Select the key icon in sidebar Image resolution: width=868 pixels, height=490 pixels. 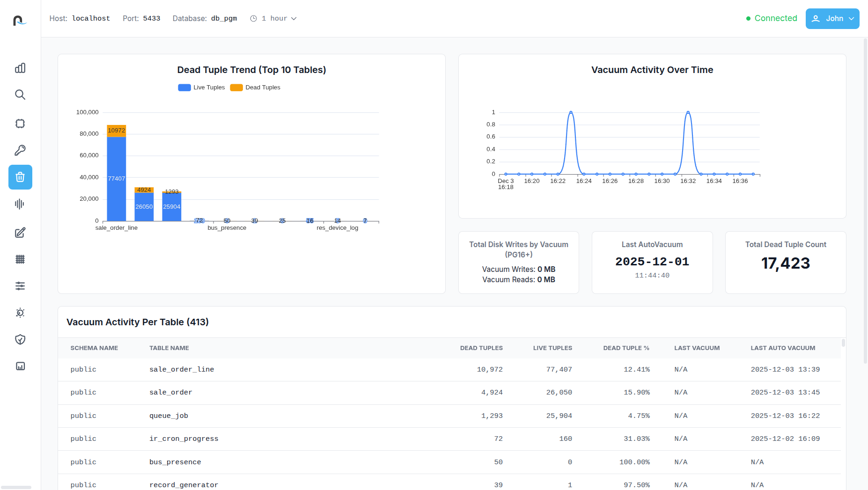click(20, 150)
